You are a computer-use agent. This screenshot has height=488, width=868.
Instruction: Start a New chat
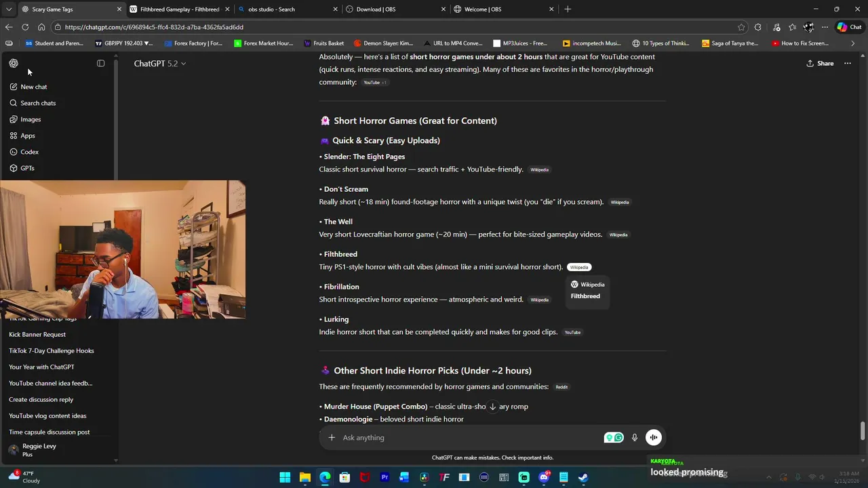click(x=33, y=87)
